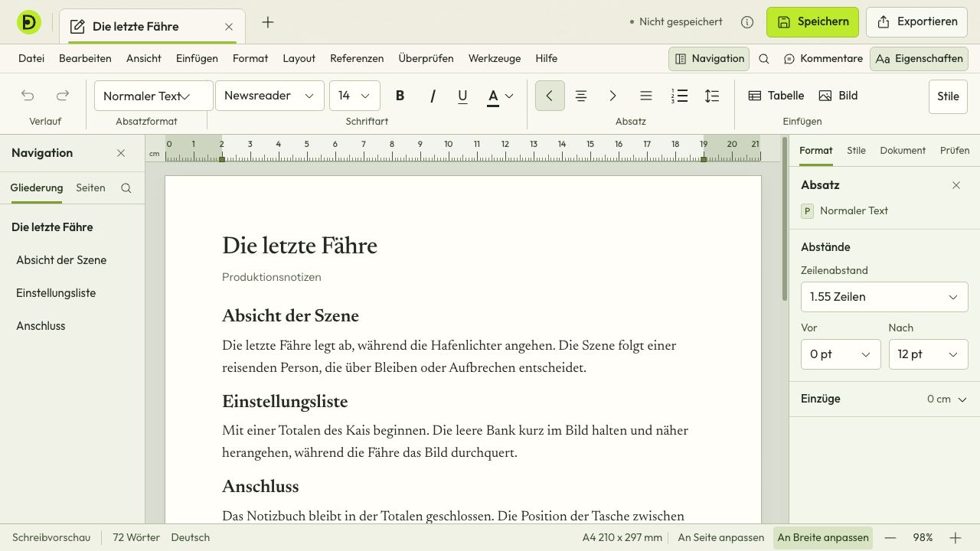Search within the Navigation panel
The height and width of the screenshot is (551, 980).
(126, 188)
